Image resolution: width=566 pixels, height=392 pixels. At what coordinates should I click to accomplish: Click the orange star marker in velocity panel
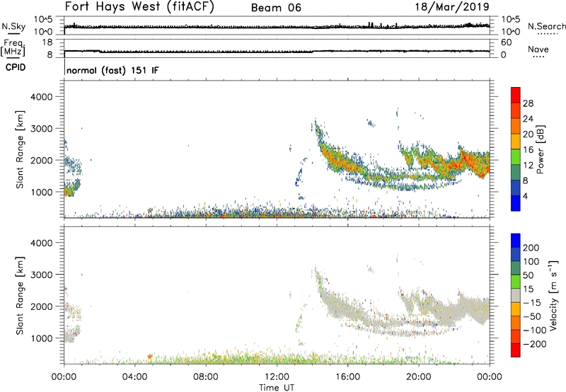(x=150, y=357)
